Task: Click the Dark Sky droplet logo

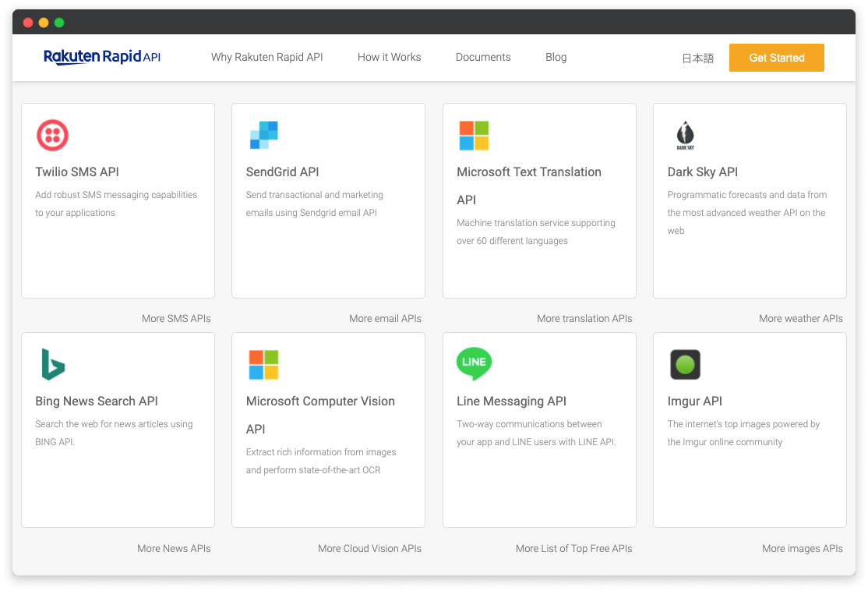Action: 685,135
